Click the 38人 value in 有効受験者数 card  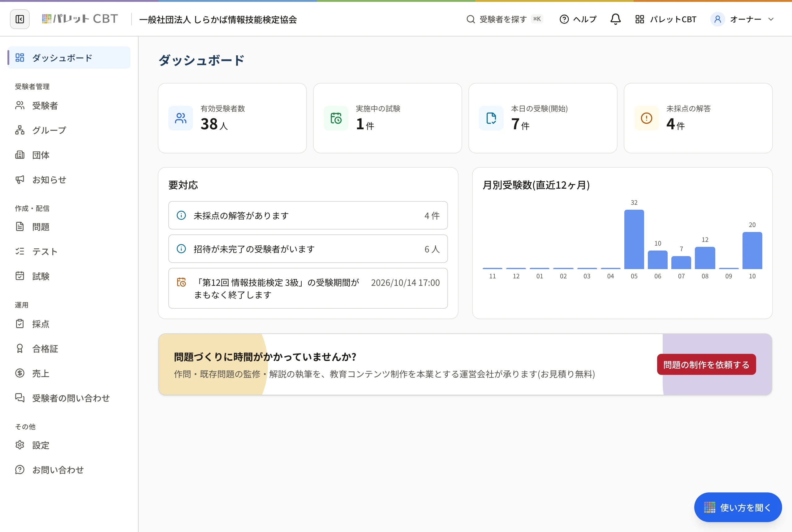coord(214,124)
